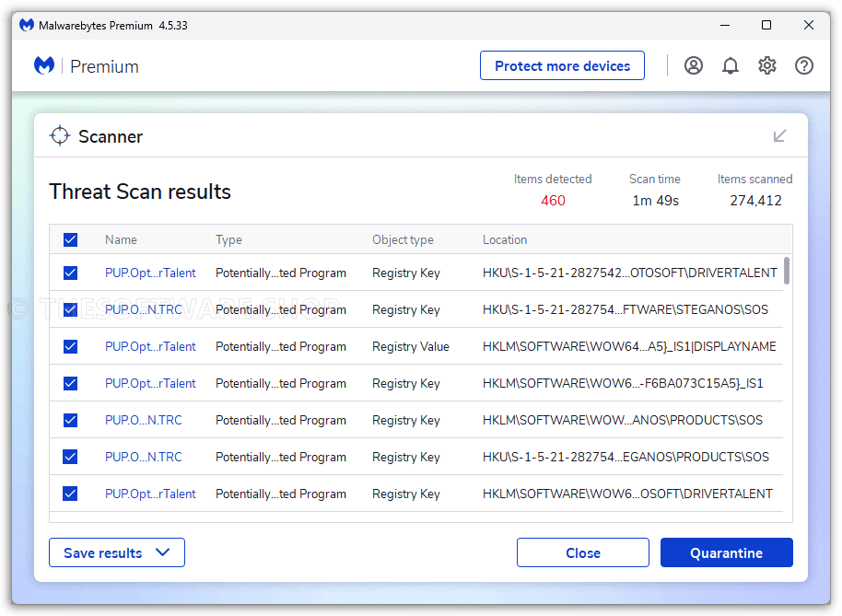The image size is (842, 616).
Task: Toggle the select-all checkbox in header
Action: 70,239
